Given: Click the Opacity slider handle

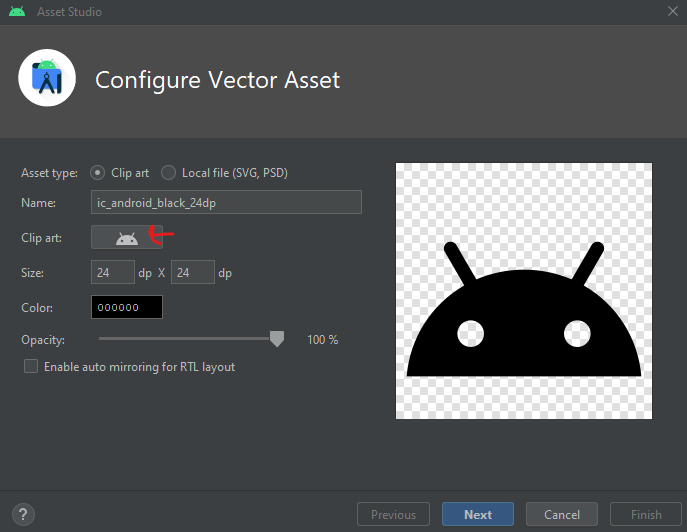Looking at the screenshot, I should point(277,339).
